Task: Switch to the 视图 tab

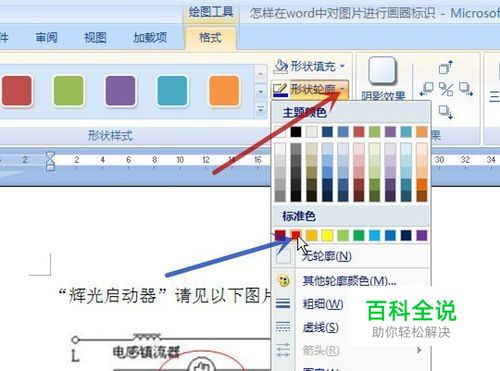Action: point(95,38)
